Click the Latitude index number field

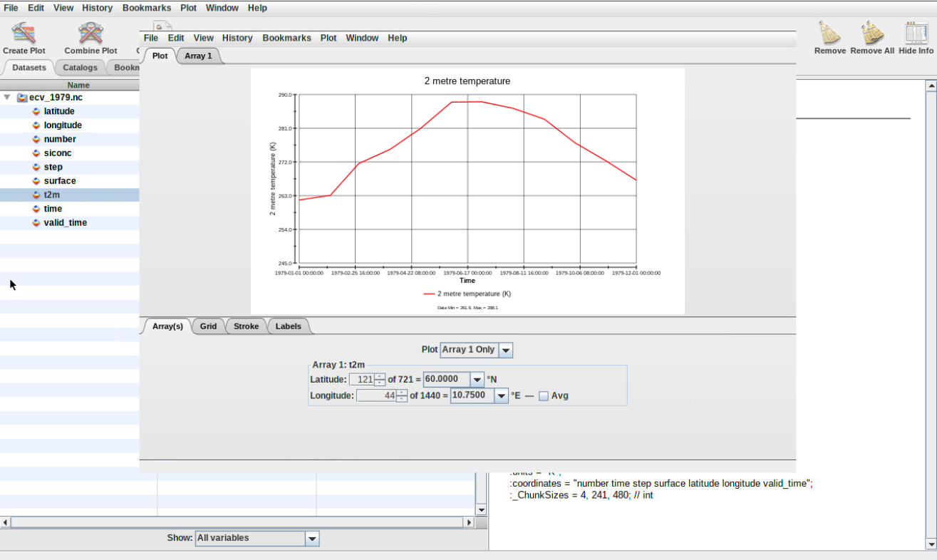point(362,380)
